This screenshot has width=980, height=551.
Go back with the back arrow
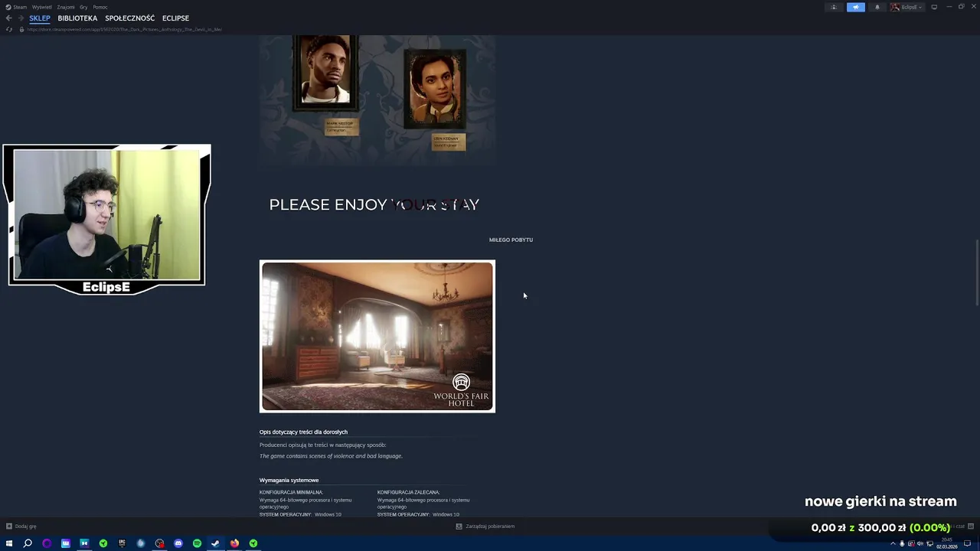click(8, 18)
